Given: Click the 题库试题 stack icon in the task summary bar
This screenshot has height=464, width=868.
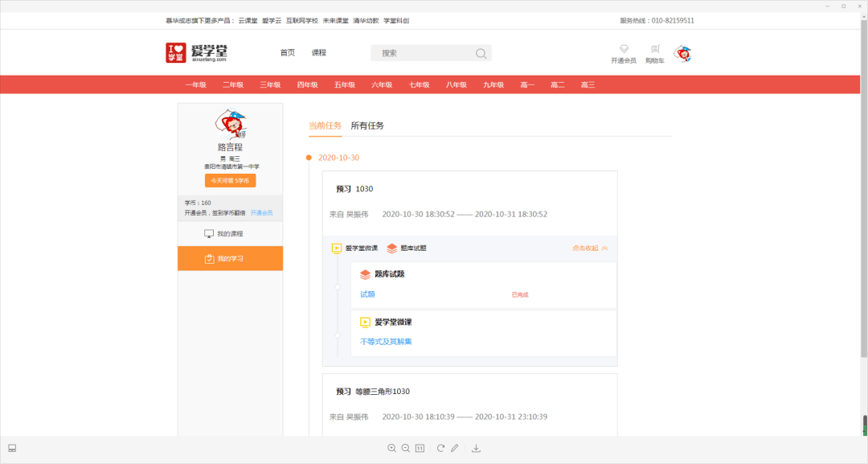Looking at the screenshot, I should click(x=392, y=248).
